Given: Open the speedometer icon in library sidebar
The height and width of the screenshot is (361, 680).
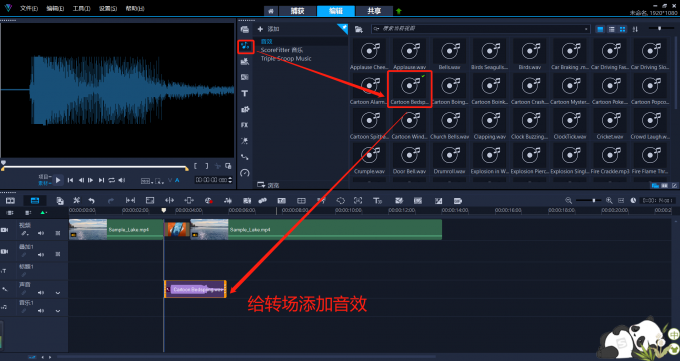Looking at the screenshot, I should 245,173.
